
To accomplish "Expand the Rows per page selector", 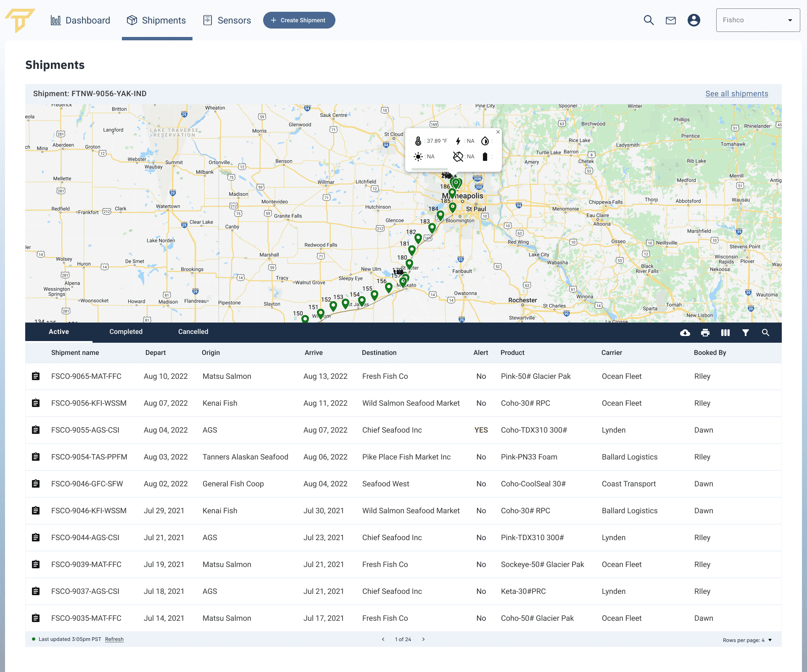I will point(770,640).
